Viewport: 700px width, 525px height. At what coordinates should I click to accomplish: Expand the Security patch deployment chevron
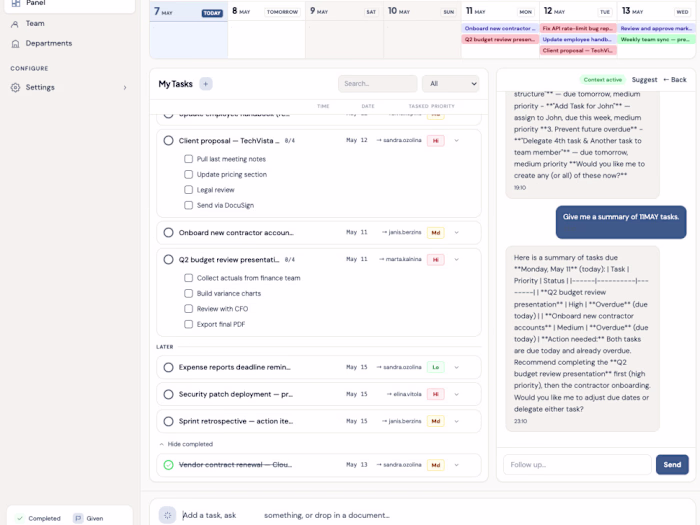pos(456,394)
